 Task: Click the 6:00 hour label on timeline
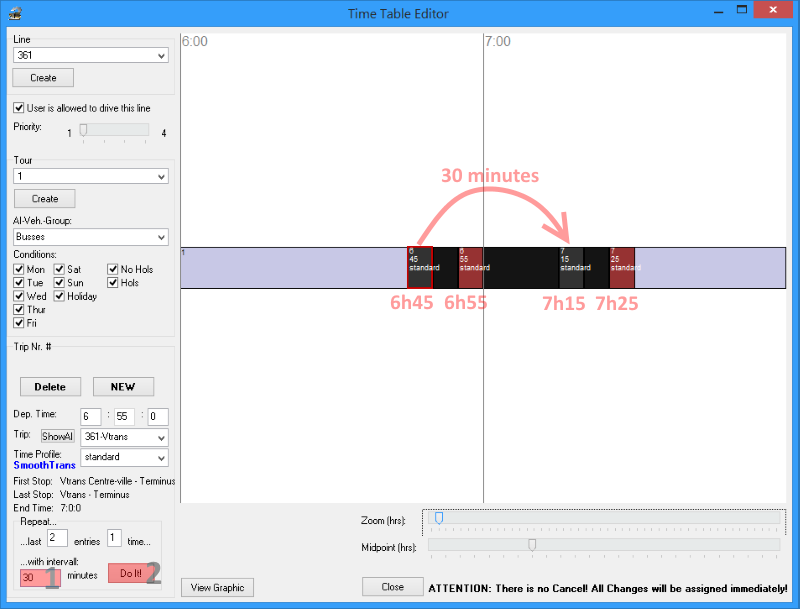(x=195, y=41)
